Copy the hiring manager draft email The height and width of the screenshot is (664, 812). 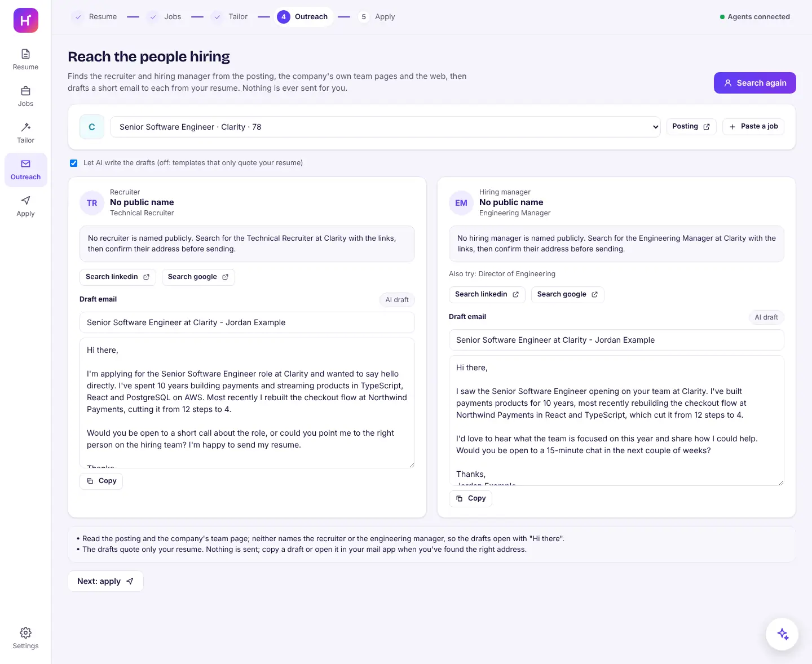[x=471, y=498]
